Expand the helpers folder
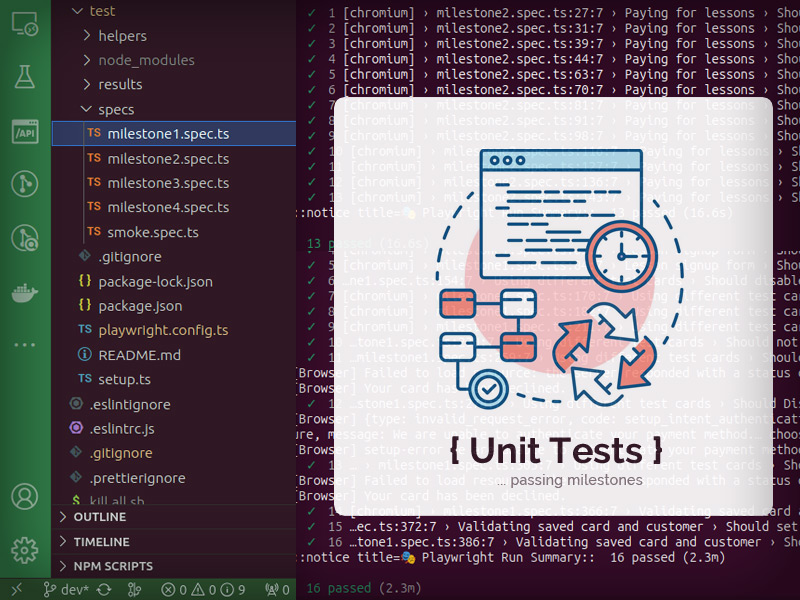 coord(122,36)
